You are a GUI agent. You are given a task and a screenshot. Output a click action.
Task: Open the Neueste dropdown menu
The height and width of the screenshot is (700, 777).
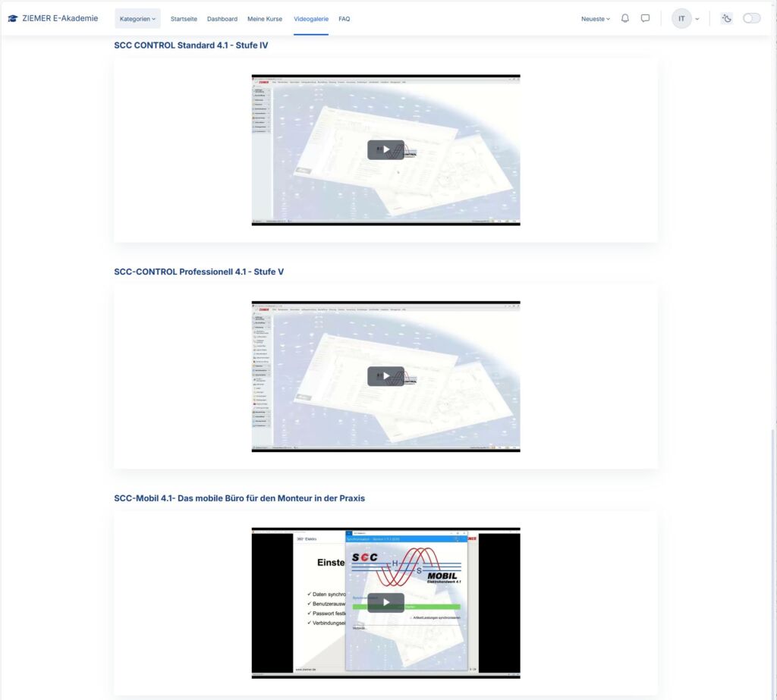[x=596, y=19]
